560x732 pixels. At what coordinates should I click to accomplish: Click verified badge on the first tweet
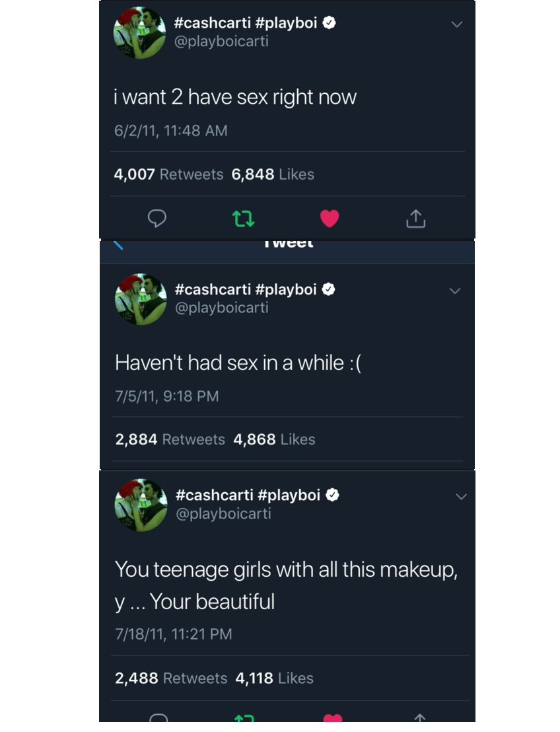point(329,23)
